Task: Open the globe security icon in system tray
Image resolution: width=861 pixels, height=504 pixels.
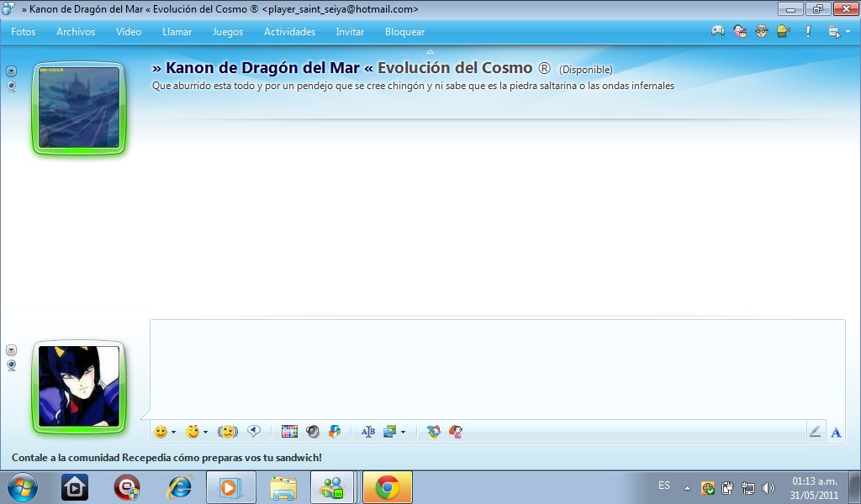Action: point(708,487)
